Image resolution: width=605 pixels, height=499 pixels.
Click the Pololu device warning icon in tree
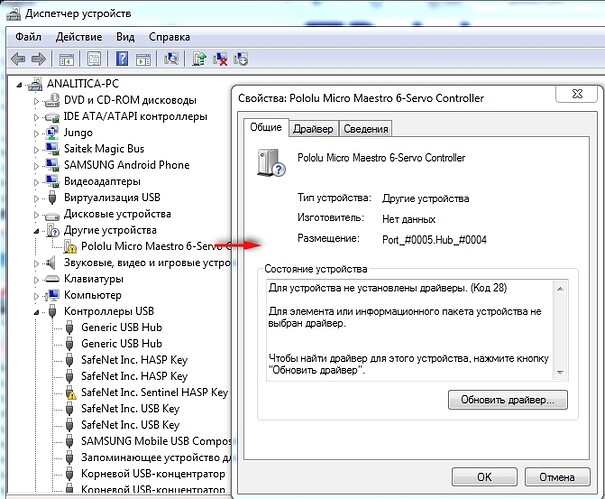pos(70,246)
